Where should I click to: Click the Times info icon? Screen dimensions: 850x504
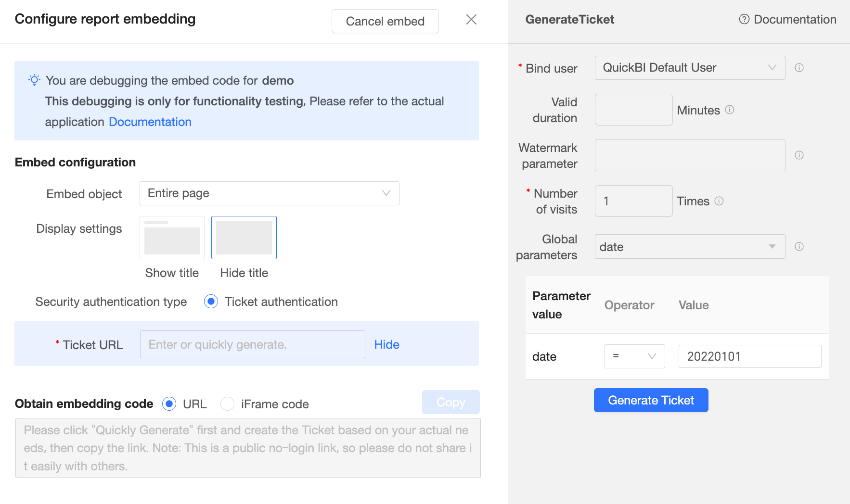[x=719, y=201]
